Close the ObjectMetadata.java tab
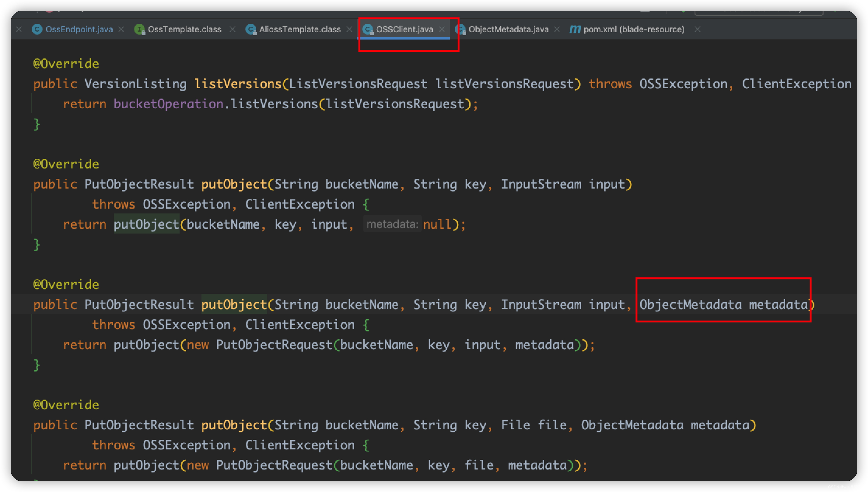This screenshot has width=868, height=492. click(557, 29)
